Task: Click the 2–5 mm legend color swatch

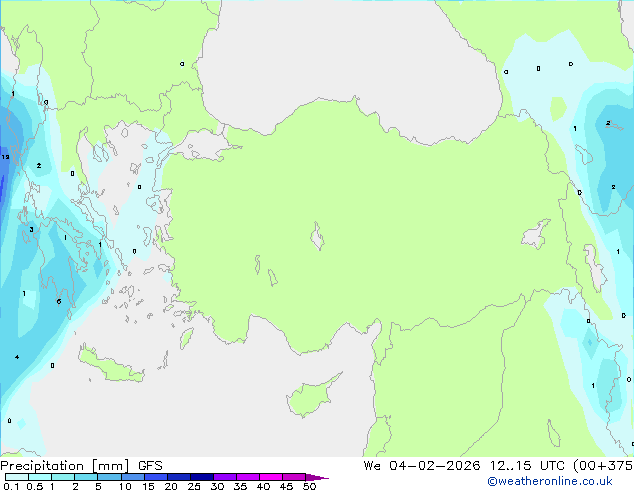Action: tap(86, 477)
